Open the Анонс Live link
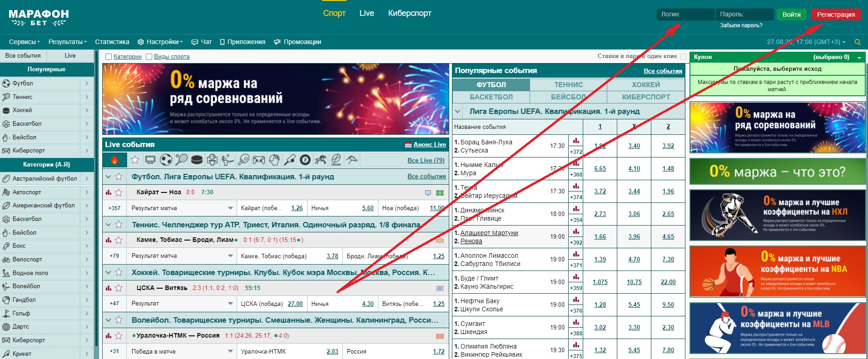 (430, 144)
